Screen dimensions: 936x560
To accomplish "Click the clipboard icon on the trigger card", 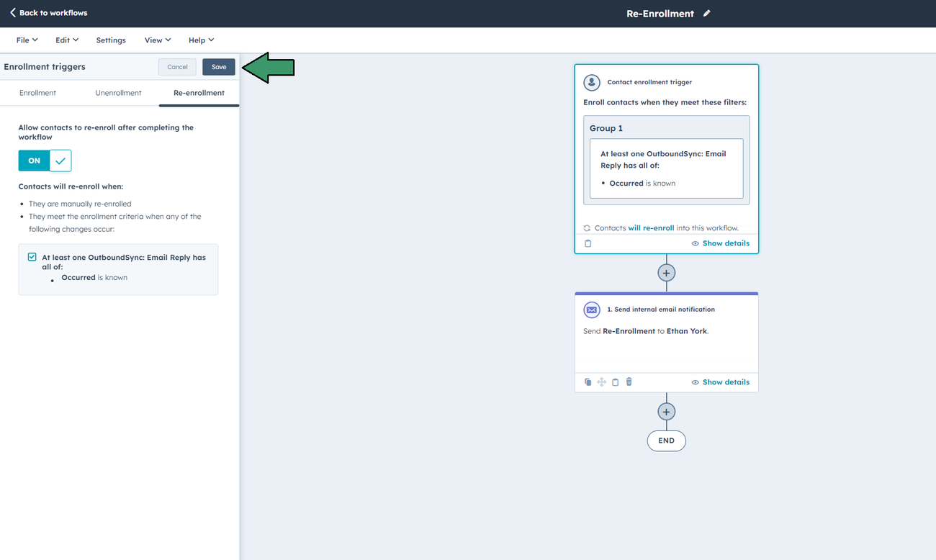I will click(588, 243).
